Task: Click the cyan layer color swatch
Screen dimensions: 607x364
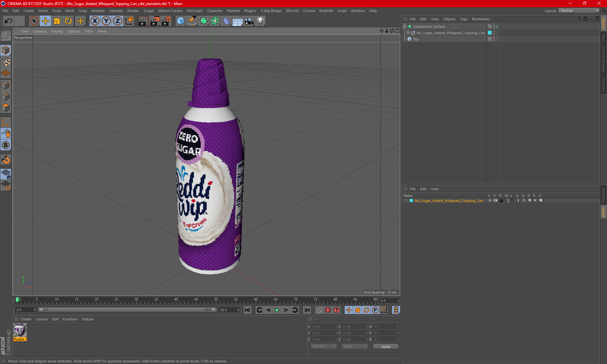Action: [x=411, y=201]
